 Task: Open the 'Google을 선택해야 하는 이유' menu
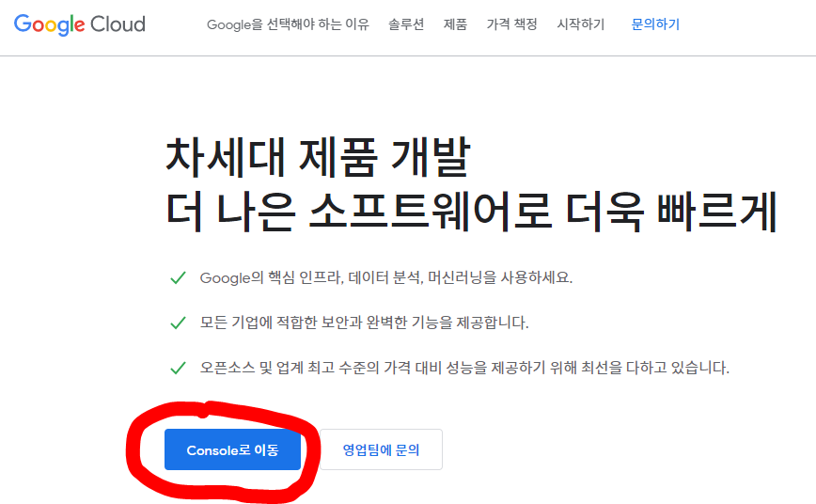(x=288, y=24)
